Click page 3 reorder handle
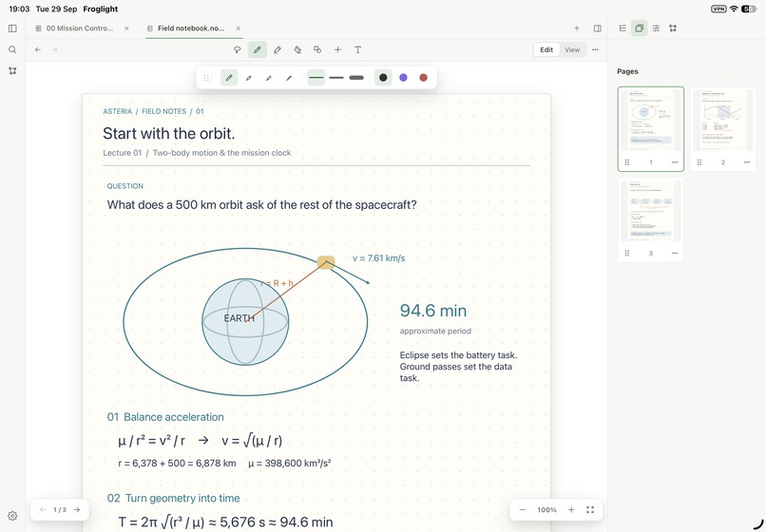Image resolution: width=766 pixels, height=532 pixels. [x=627, y=253]
